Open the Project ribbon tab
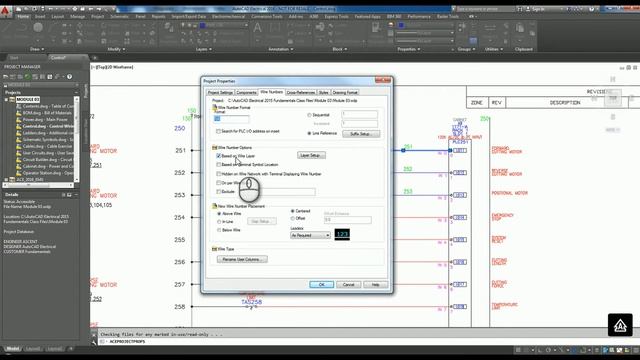This screenshot has height=360, width=640. tap(98, 17)
